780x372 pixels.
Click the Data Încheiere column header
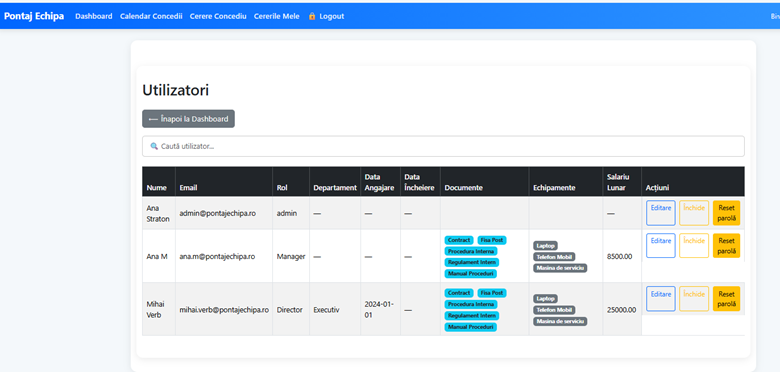[419, 182]
